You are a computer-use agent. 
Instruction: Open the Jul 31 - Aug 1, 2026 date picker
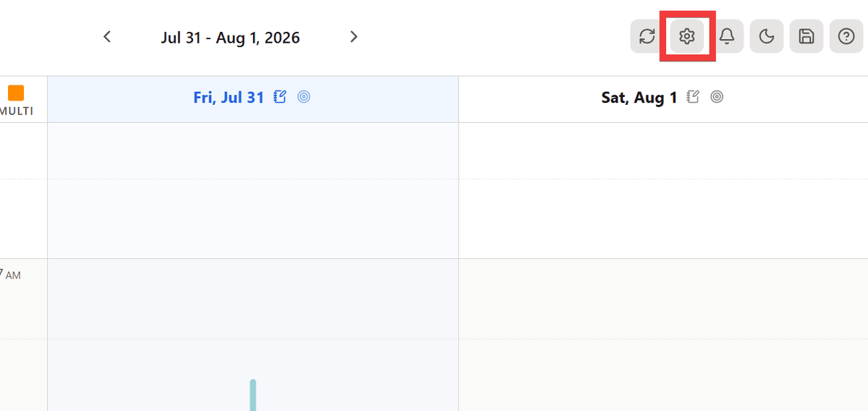coord(230,38)
